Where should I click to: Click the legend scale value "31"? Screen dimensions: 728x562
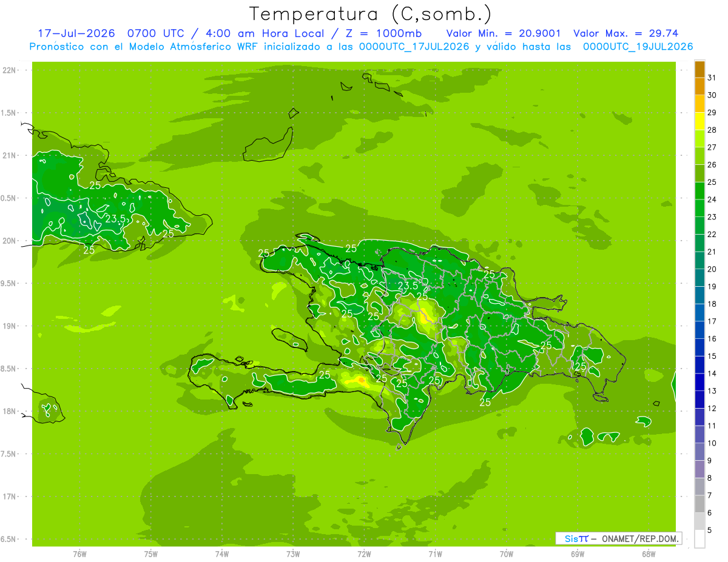tap(712, 78)
